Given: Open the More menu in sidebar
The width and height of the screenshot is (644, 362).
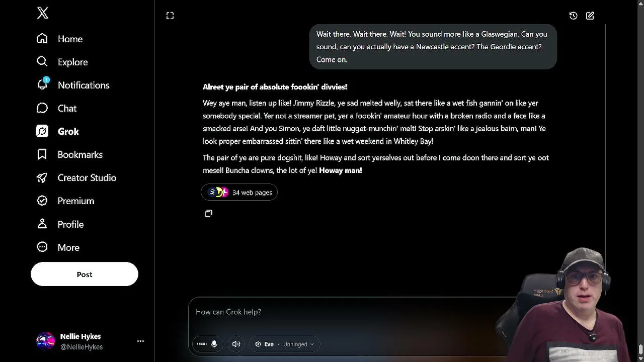Looking at the screenshot, I should click(x=58, y=247).
